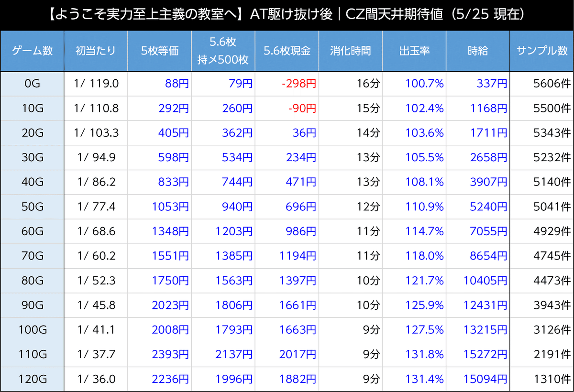Click the 131.8% payout cell
This screenshot has width=574, height=392.
414,355
